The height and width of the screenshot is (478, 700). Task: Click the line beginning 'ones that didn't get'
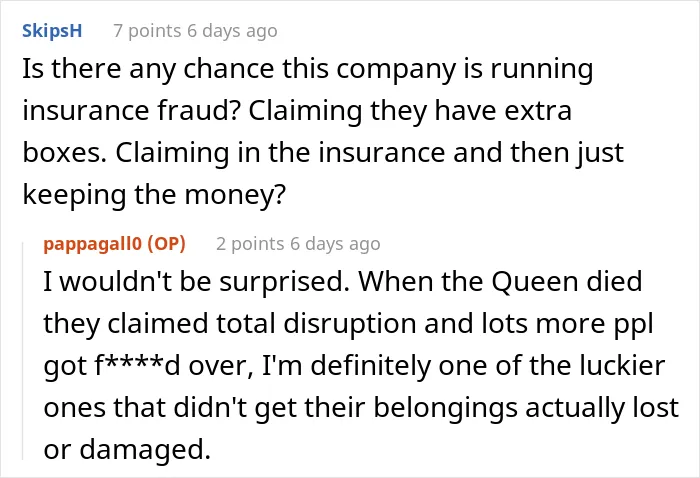tap(361, 407)
